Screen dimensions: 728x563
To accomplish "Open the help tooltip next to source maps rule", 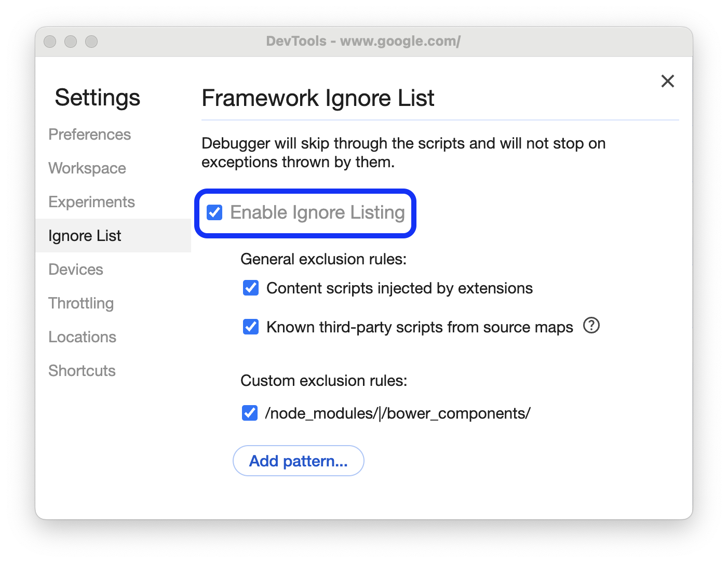I will (x=591, y=326).
